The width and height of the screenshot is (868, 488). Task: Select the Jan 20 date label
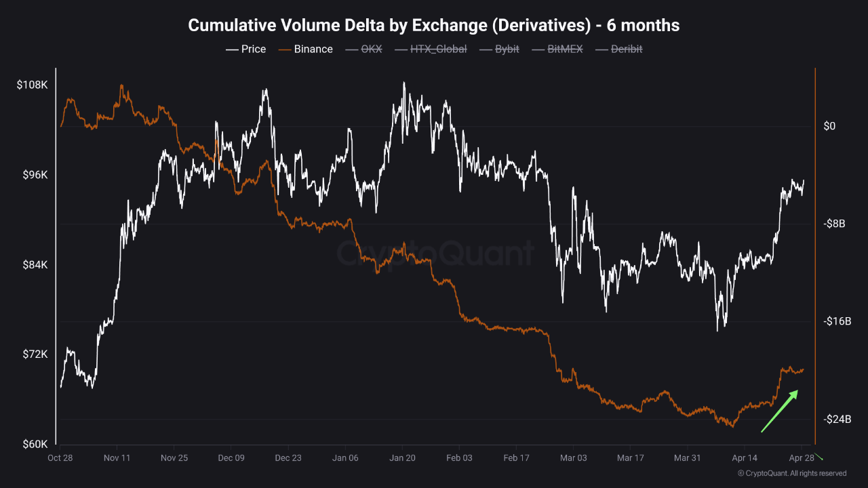[402, 458]
